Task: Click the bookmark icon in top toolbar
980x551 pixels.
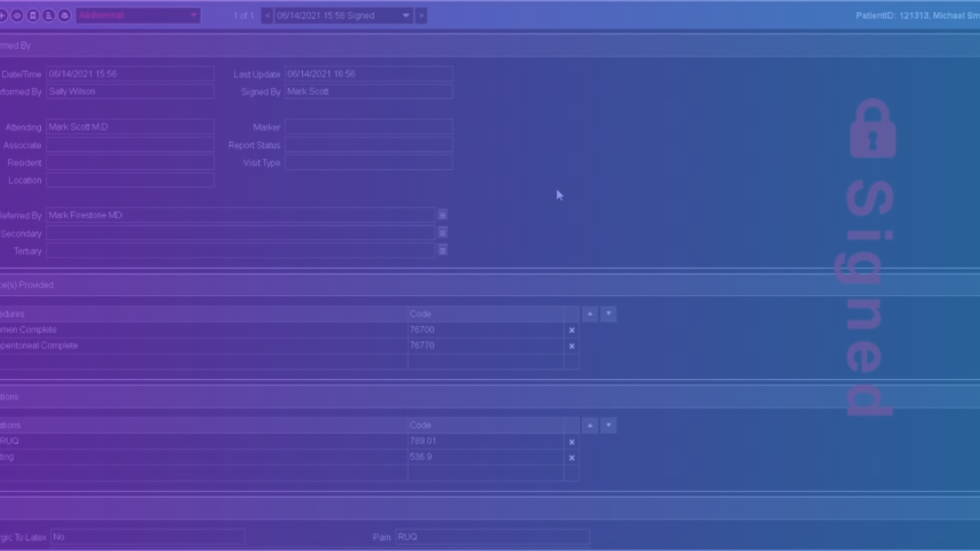Action: click(x=33, y=16)
